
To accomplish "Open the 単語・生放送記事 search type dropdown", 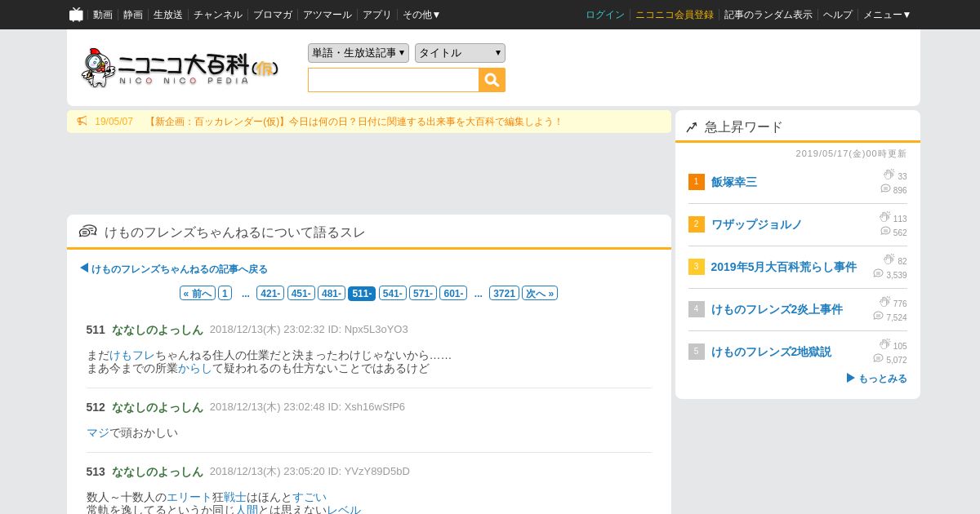I will coord(359,53).
